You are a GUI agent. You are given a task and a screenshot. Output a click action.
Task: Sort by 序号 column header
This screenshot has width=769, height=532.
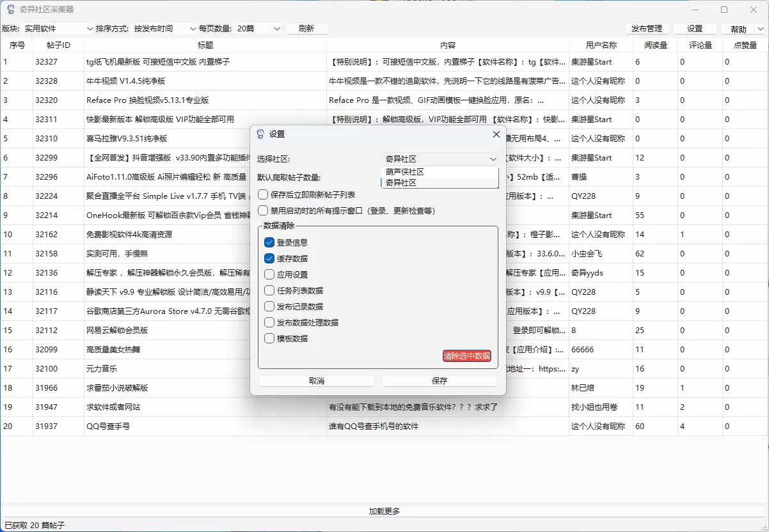coord(17,45)
